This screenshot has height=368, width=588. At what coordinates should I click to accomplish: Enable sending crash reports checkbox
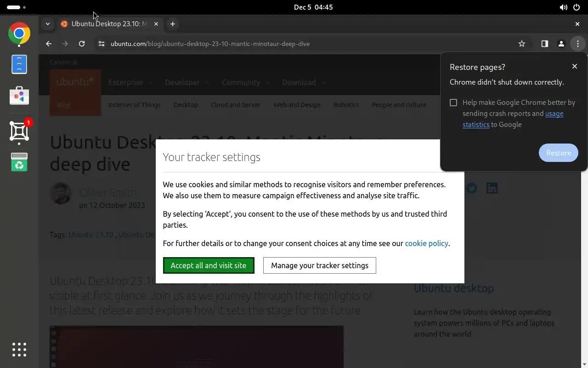click(453, 103)
